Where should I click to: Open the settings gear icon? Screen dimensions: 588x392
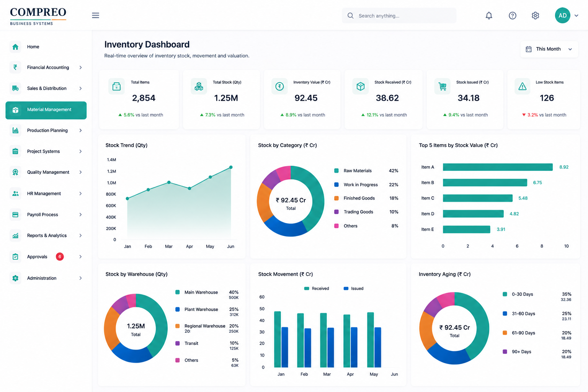(536, 16)
